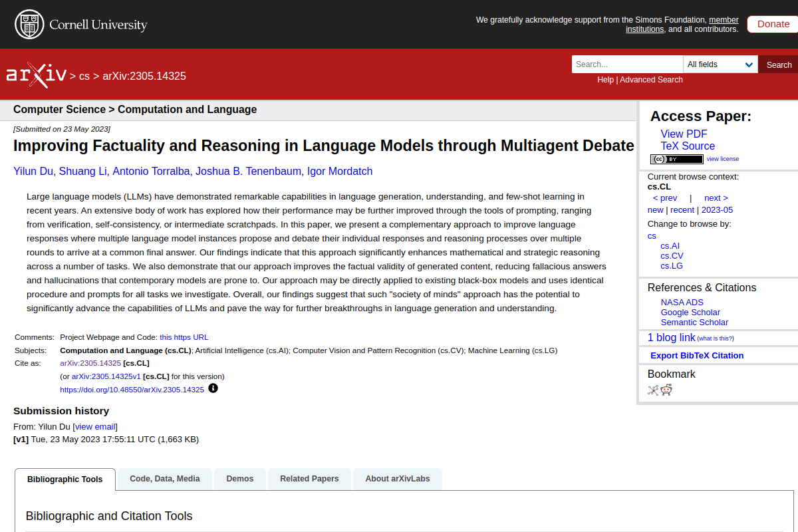Click the arXiv logo in the red header
This screenshot has height=532, width=798.
(36, 74)
